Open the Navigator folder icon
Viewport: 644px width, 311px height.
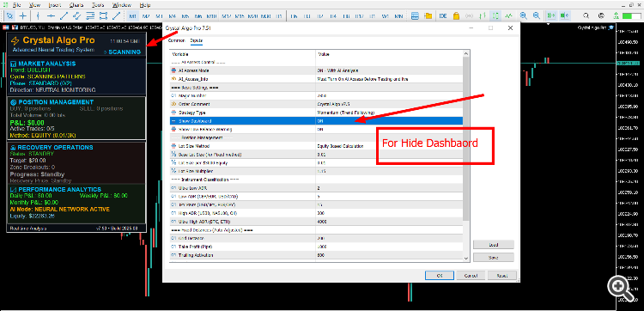click(428, 16)
